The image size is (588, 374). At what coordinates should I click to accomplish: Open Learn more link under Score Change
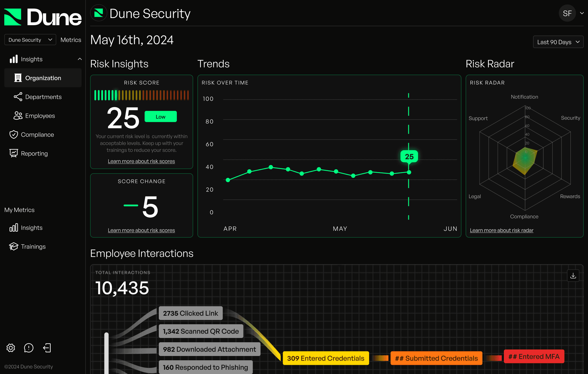pyautogui.click(x=141, y=230)
